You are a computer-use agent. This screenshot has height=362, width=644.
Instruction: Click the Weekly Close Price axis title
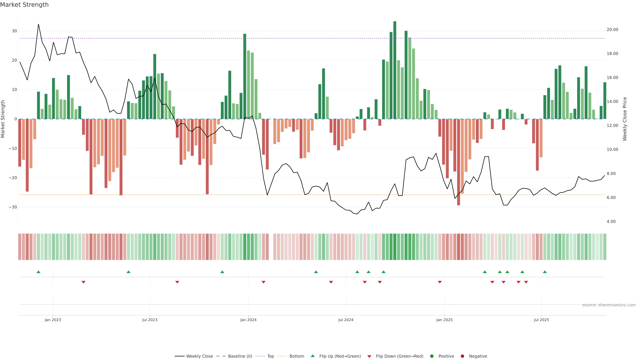625,119
